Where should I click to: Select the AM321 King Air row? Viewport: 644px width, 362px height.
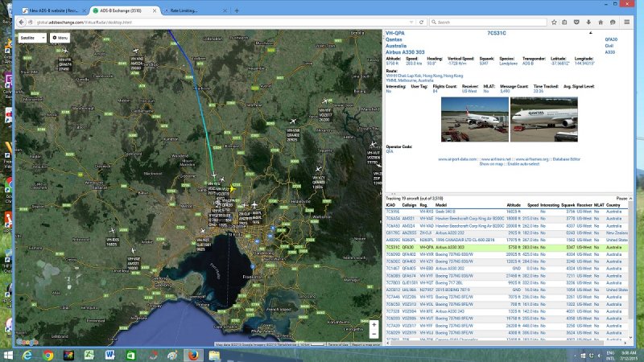(506, 219)
